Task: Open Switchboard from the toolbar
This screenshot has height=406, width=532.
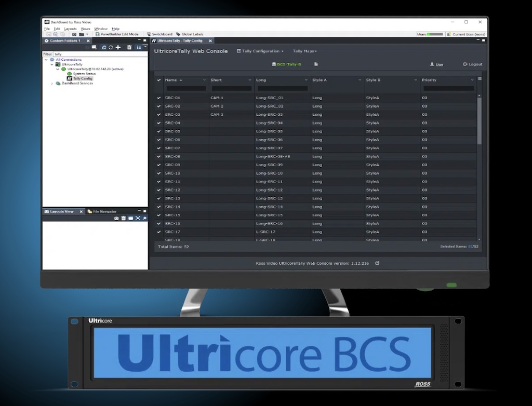Action: [159, 34]
